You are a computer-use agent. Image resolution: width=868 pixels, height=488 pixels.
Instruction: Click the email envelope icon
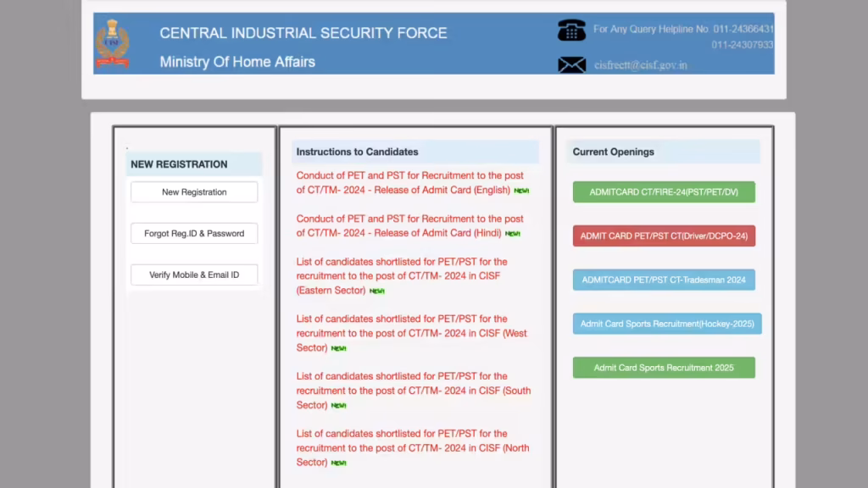(571, 64)
